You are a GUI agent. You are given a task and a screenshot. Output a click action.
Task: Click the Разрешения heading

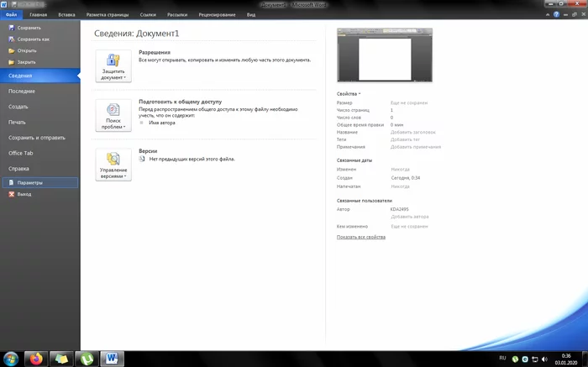click(x=155, y=52)
